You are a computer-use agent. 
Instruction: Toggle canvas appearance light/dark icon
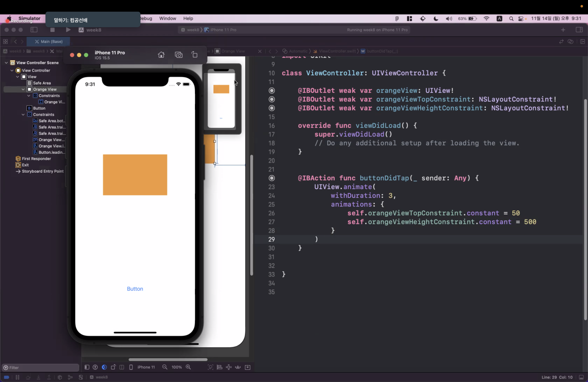click(x=104, y=367)
